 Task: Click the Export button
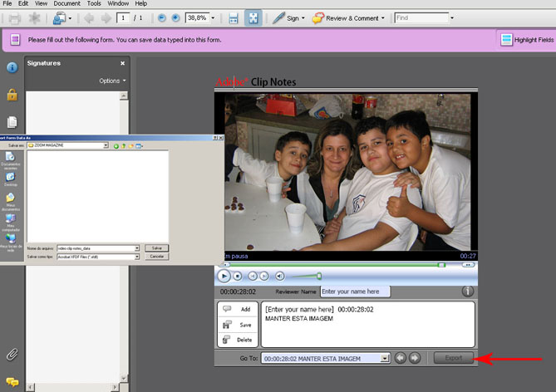pyautogui.click(x=453, y=358)
